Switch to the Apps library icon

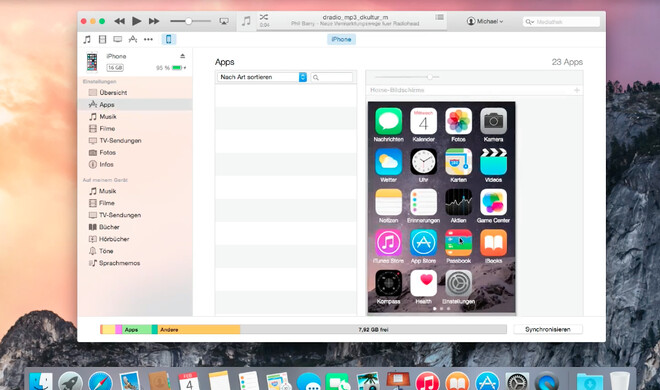[133, 40]
